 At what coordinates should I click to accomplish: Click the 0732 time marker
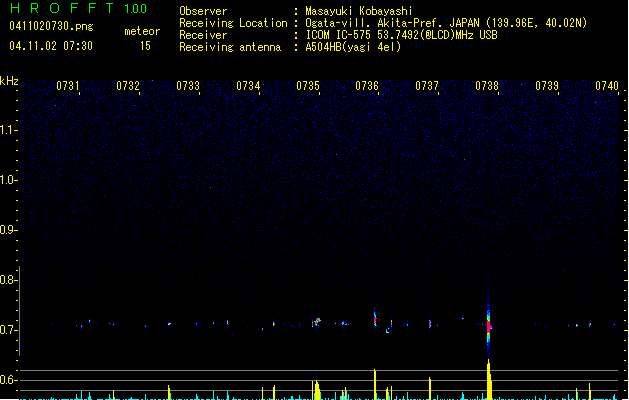click(x=128, y=86)
